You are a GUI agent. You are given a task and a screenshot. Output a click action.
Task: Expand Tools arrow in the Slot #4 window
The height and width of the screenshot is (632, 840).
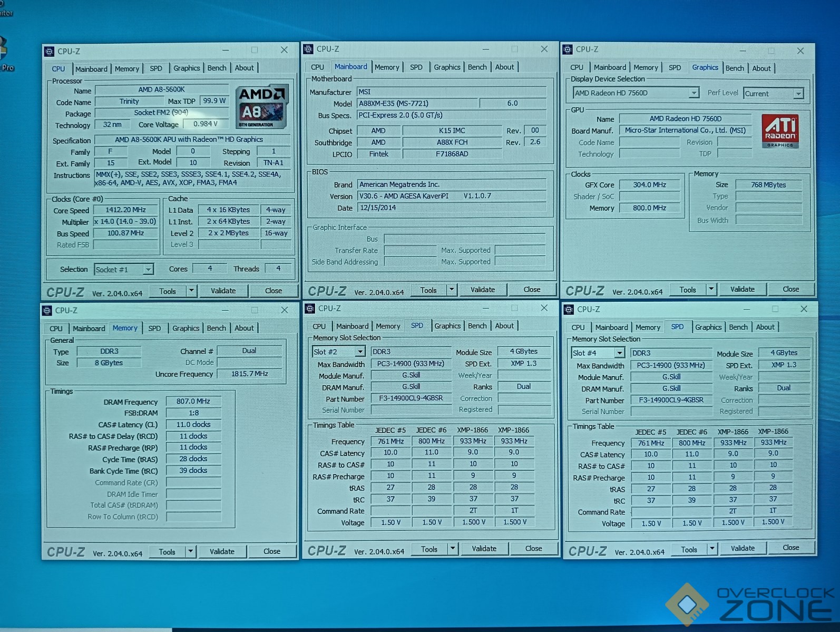[712, 549]
